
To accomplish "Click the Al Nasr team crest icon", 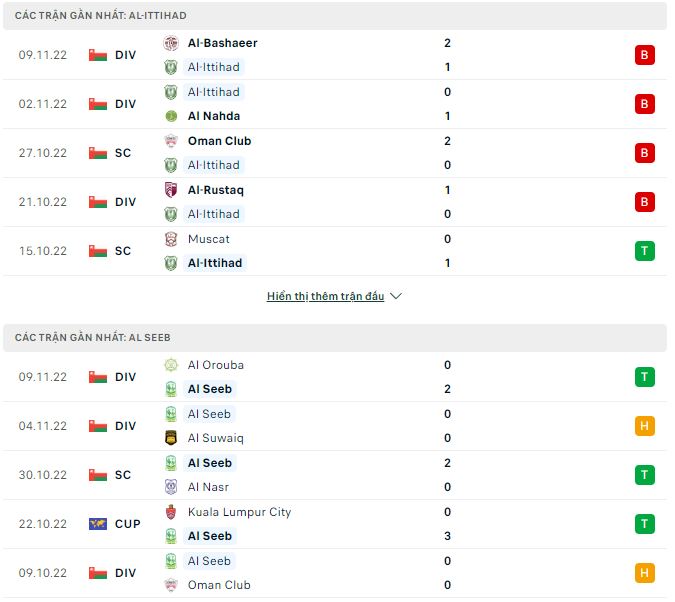I will (171, 487).
